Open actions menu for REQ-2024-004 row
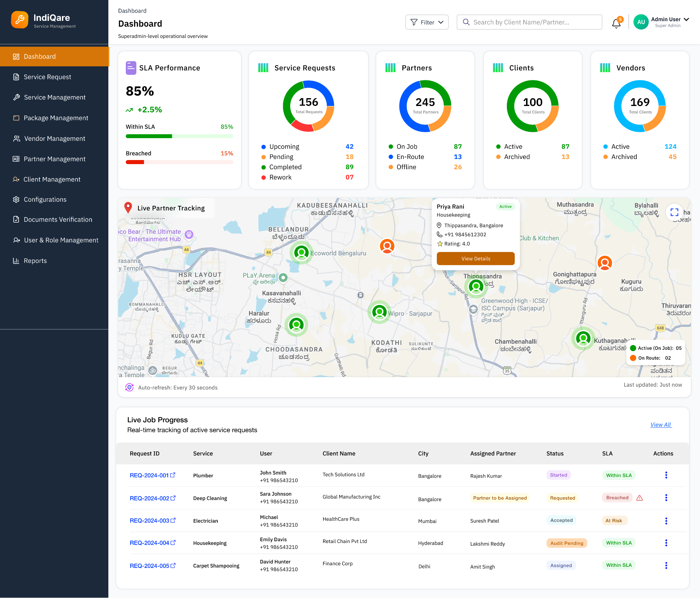700x598 pixels. [666, 543]
